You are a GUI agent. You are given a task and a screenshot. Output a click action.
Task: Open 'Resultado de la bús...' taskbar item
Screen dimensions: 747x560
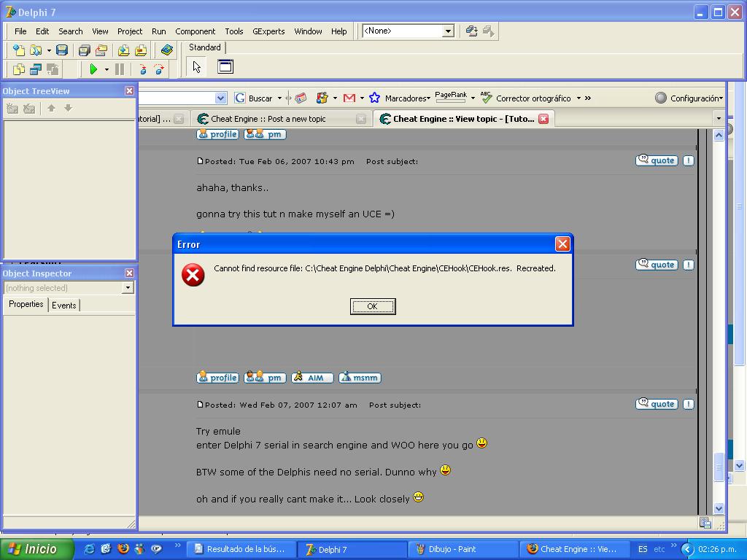(241, 549)
